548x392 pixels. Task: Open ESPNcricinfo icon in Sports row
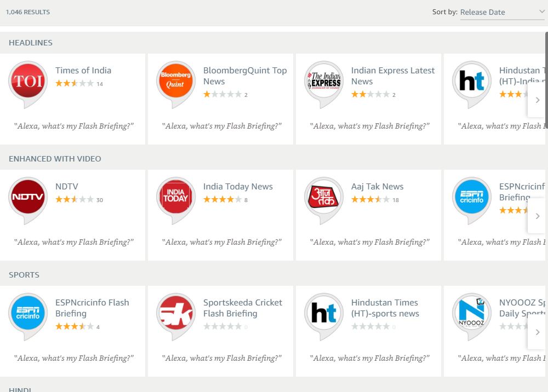click(x=28, y=316)
